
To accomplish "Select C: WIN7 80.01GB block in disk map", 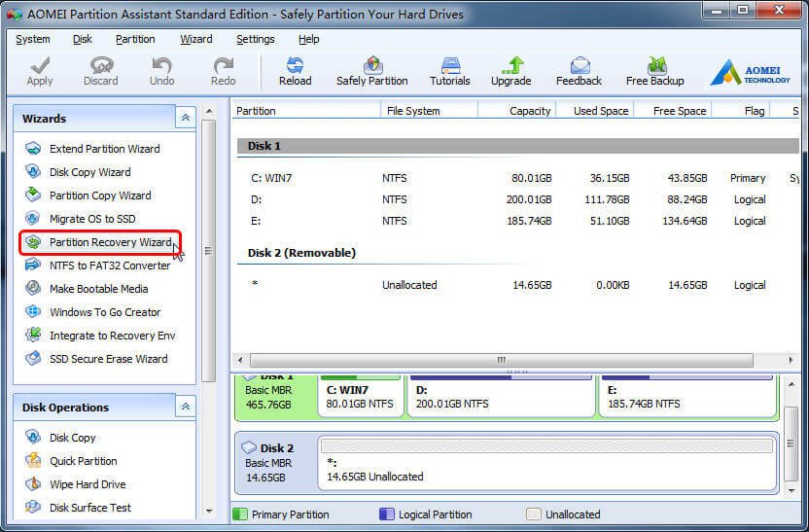I will (x=361, y=396).
